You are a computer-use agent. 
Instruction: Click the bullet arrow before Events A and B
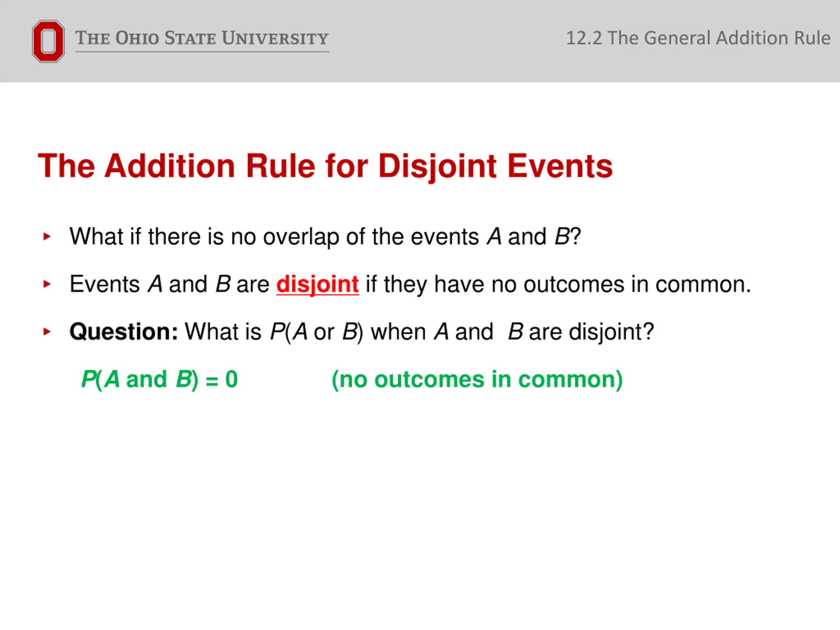coord(47,284)
